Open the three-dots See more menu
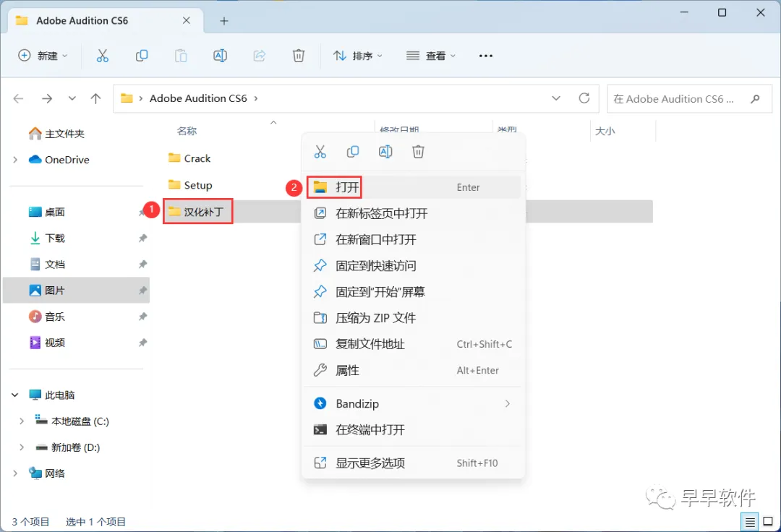 [x=486, y=56]
